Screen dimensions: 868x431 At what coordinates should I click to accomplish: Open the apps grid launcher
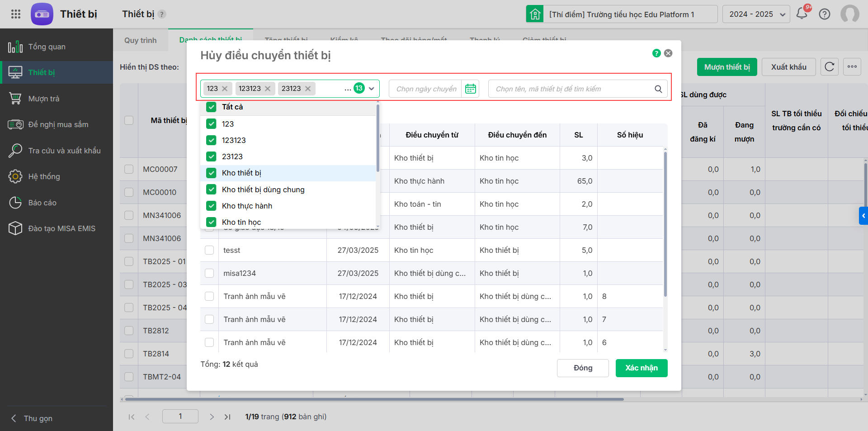pos(16,14)
